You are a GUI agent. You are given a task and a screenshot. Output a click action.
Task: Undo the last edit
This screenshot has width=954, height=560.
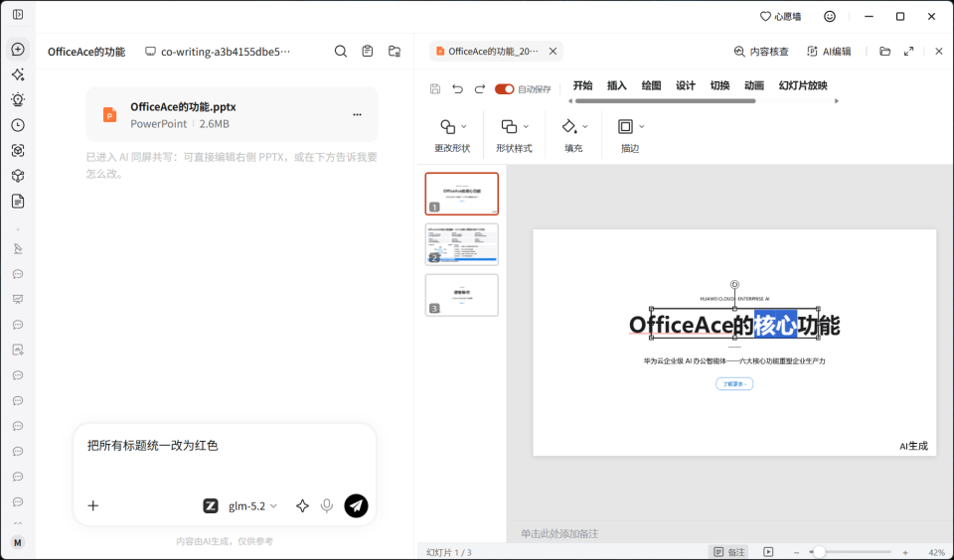[457, 88]
